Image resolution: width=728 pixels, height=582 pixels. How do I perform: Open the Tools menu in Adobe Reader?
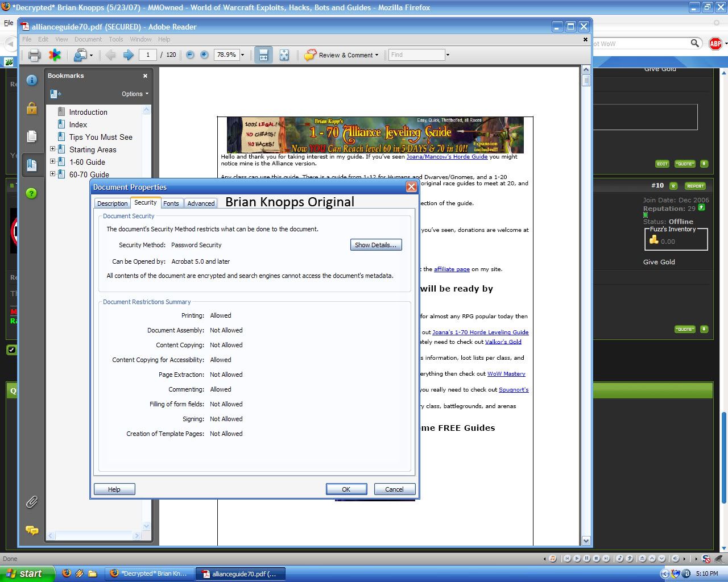click(116, 39)
